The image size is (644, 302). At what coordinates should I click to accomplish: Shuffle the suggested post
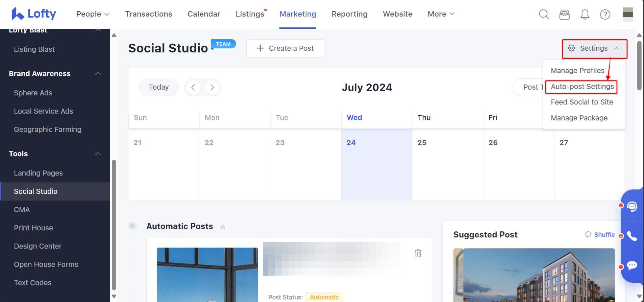pyautogui.click(x=600, y=235)
